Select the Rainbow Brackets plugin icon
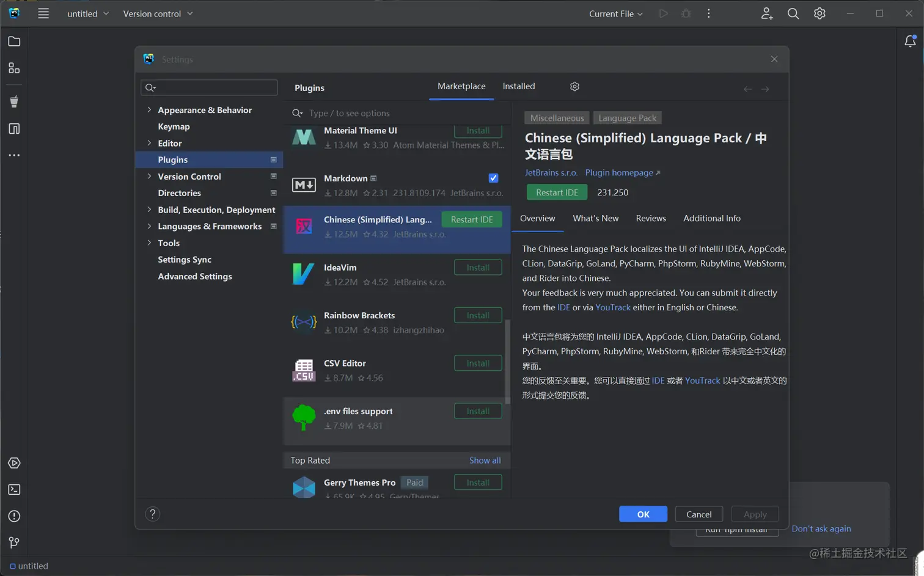 pos(304,322)
